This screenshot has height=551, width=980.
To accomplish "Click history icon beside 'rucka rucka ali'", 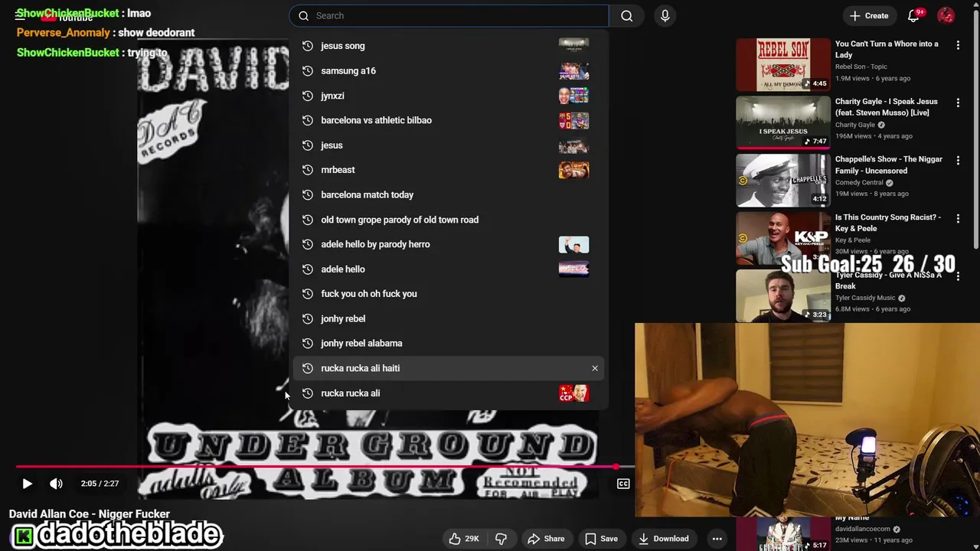I will click(x=308, y=393).
